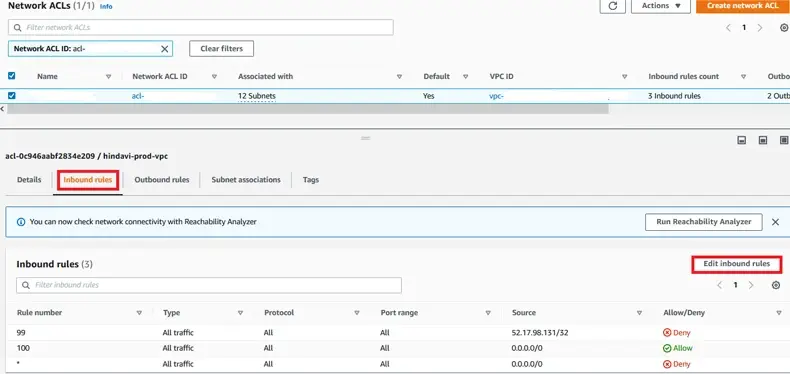Dismiss the Reachability Analyzer info banner
Viewport: 790px width, 374px height.
[x=775, y=222]
